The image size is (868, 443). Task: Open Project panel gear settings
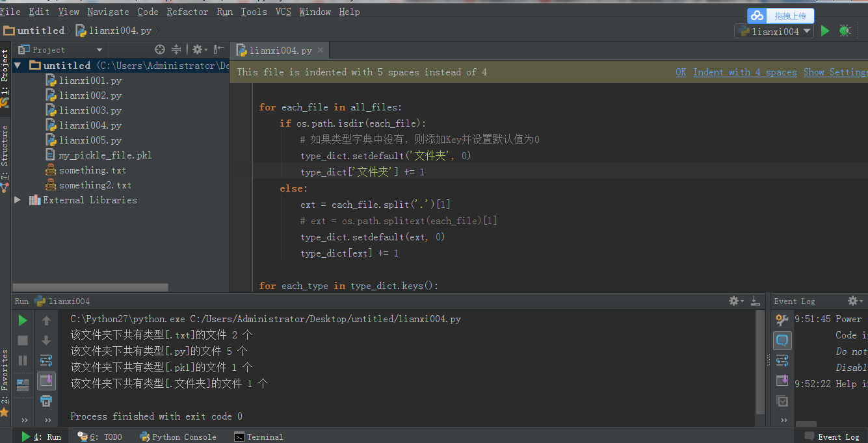[x=200, y=49]
